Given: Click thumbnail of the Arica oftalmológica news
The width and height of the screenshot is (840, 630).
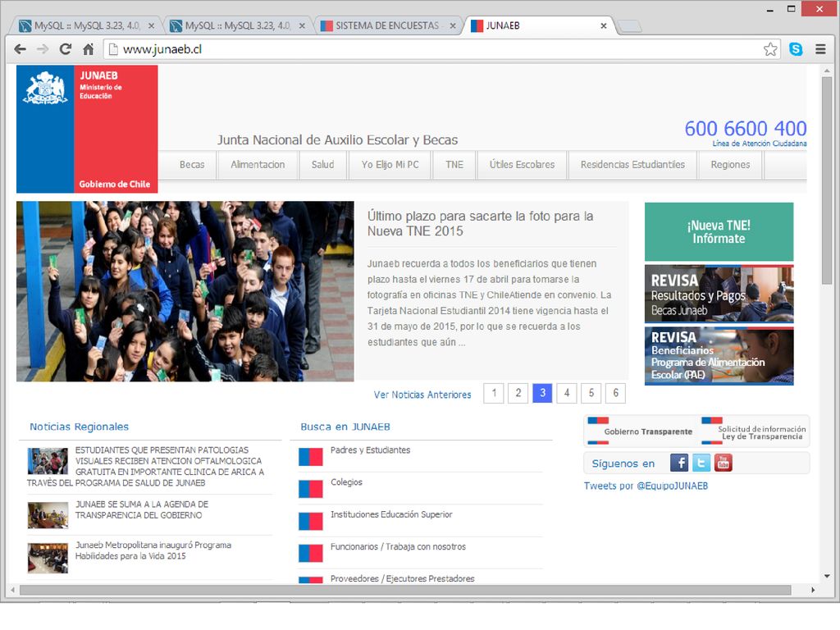Looking at the screenshot, I should [48, 461].
